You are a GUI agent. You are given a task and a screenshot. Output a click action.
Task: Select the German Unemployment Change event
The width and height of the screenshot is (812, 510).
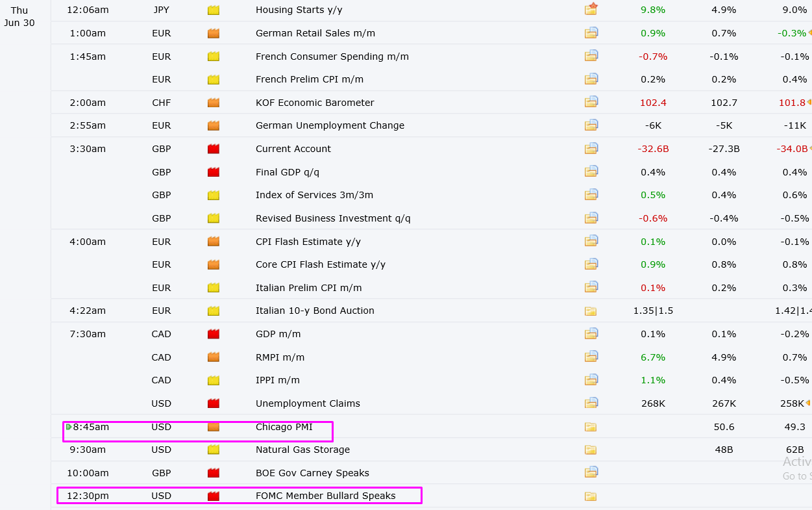[330, 125]
